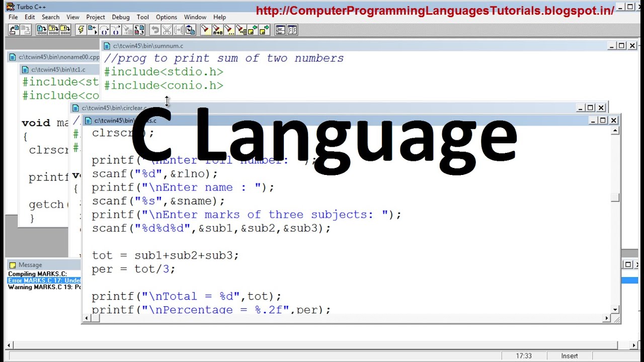644x362 pixels.
Task: Activate the tc1.c window title bar
Action: tap(59, 69)
